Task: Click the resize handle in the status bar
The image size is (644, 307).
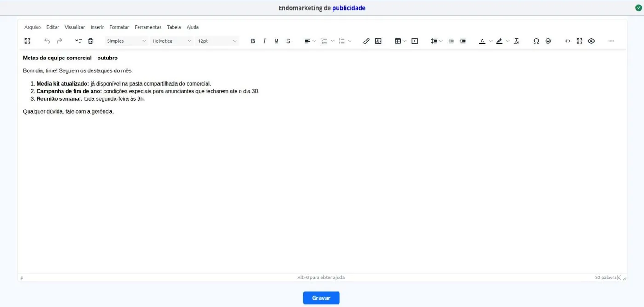Action: 624,278
